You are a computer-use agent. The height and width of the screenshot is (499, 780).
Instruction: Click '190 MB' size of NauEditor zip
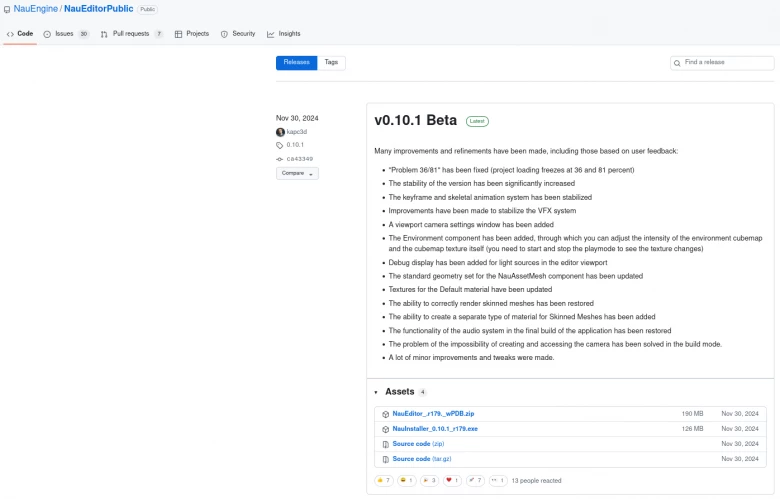692,413
